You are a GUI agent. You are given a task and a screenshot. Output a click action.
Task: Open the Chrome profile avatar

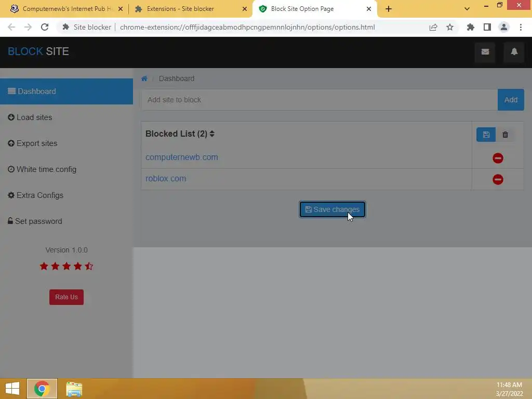click(504, 27)
